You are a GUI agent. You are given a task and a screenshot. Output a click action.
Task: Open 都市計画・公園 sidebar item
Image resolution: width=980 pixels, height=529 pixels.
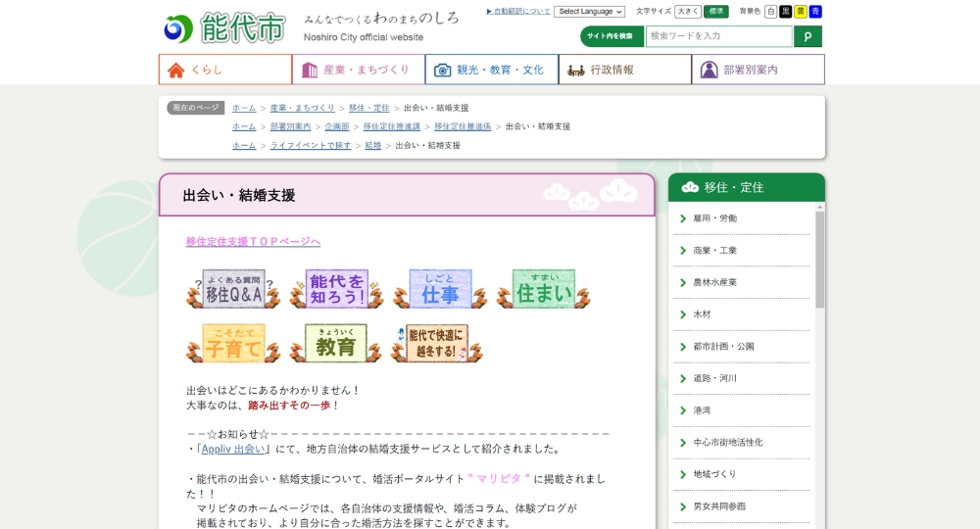pyautogui.click(x=741, y=347)
